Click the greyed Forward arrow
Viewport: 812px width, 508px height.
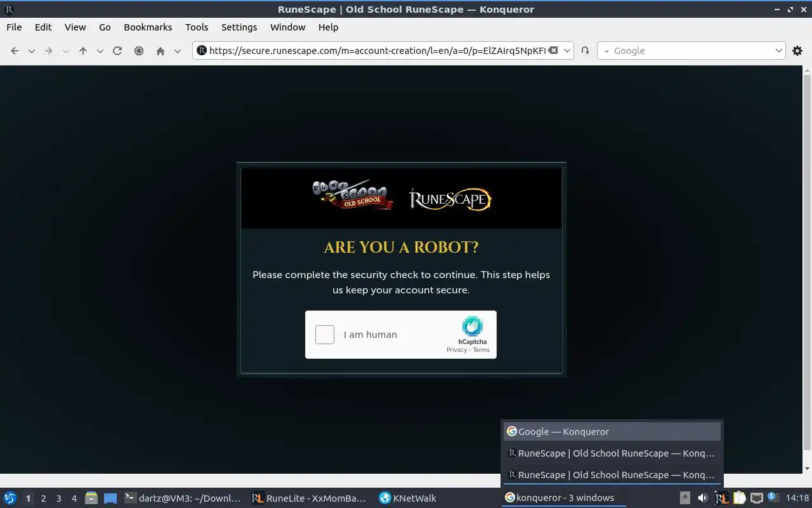(x=48, y=51)
